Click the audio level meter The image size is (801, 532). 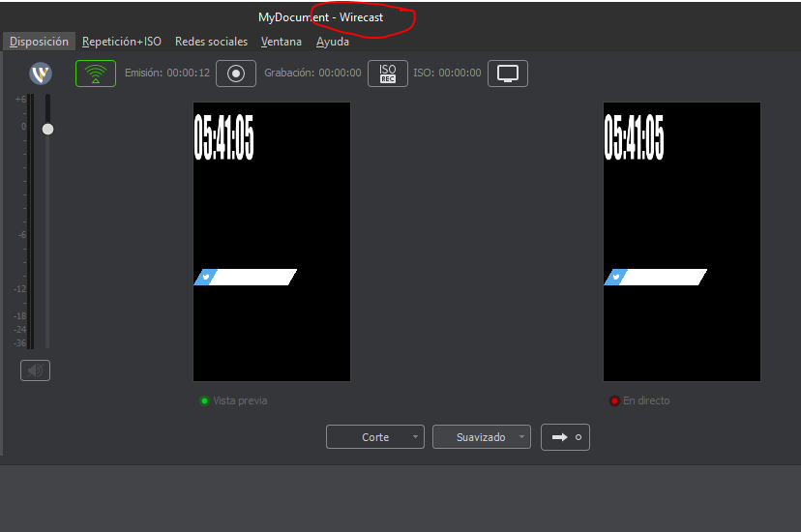30,222
